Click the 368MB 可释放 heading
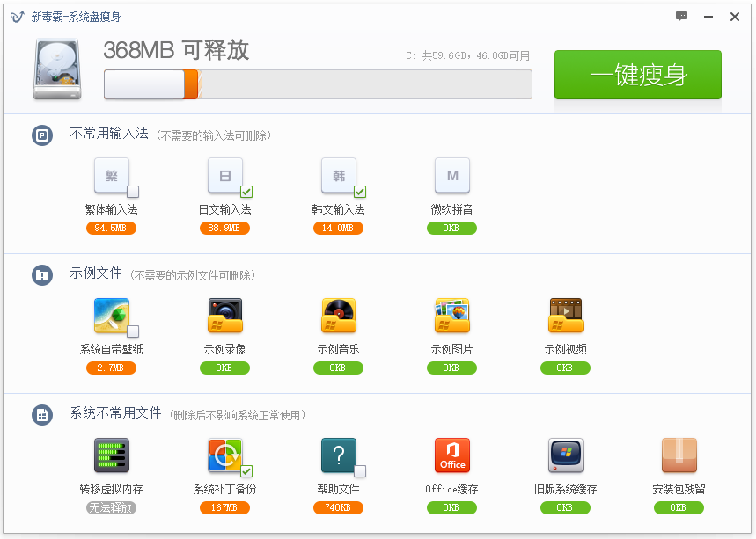 coord(177,50)
